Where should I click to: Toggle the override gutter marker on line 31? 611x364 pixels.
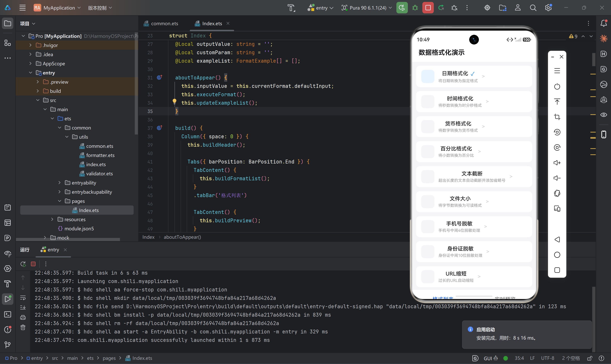[160, 78]
